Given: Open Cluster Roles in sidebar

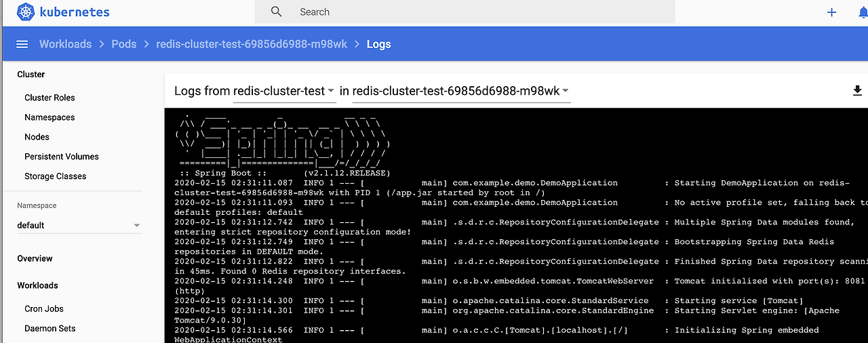Looking at the screenshot, I should coord(50,98).
